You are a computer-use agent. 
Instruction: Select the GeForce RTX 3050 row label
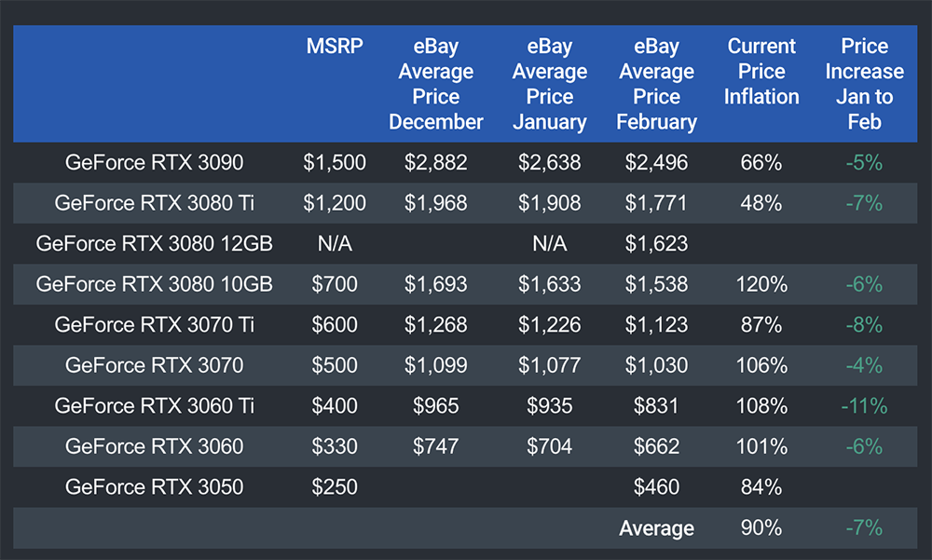(154, 487)
